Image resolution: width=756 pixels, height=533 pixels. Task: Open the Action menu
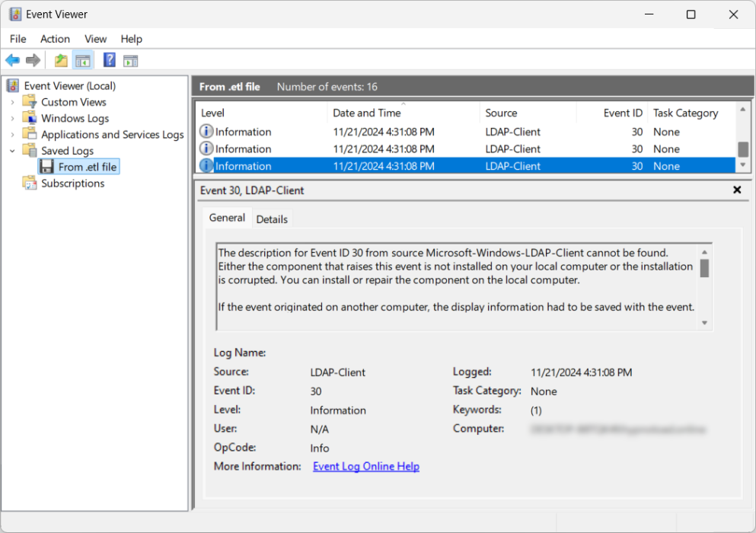coord(54,39)
